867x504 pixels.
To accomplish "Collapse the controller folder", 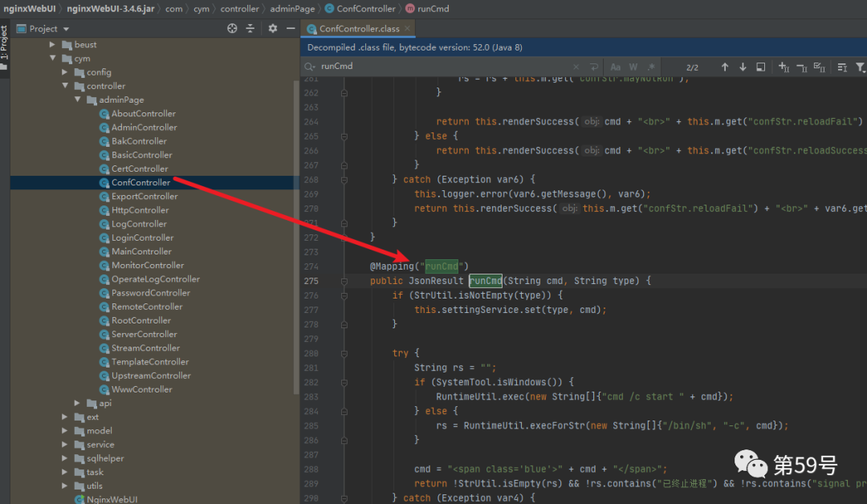I will tap(65, 86).
